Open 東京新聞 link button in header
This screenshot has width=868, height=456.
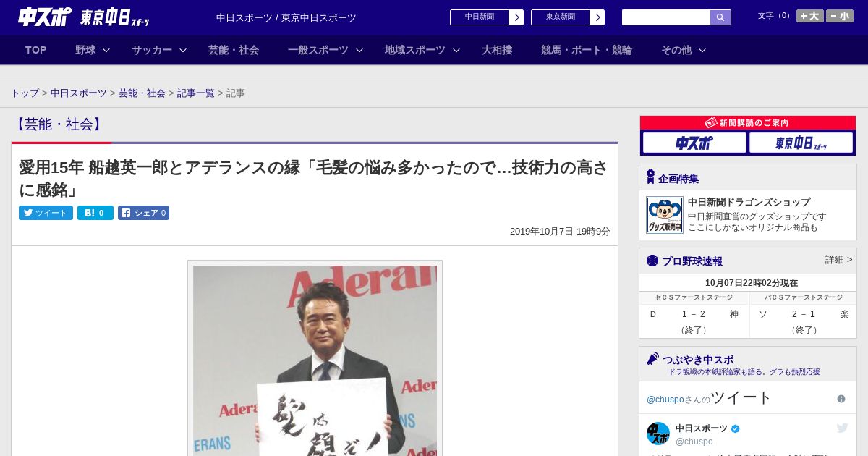pos(561,17)
